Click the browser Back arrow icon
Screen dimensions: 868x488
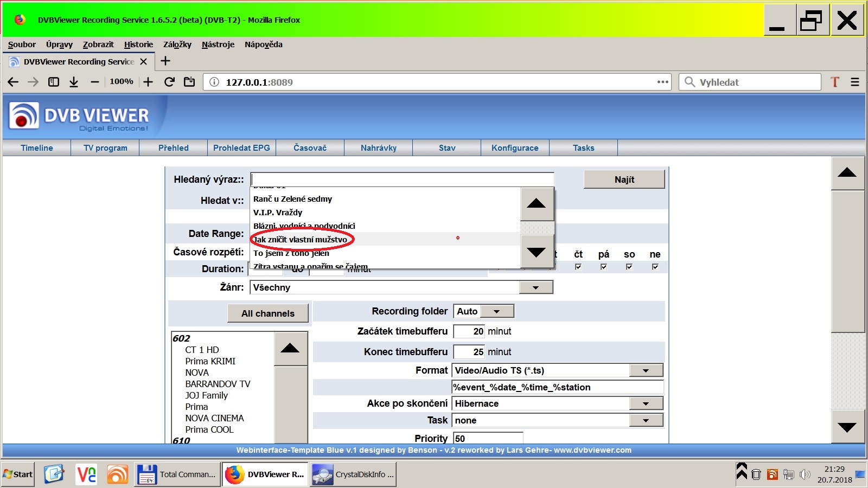[x=13, y=82]
